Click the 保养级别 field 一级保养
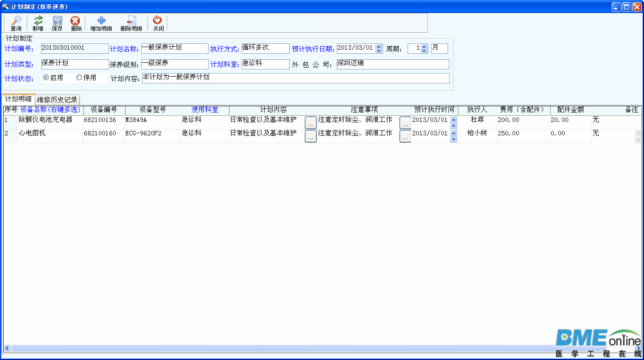The width and height of the screenshot is (644, 360). coord(175,64)
